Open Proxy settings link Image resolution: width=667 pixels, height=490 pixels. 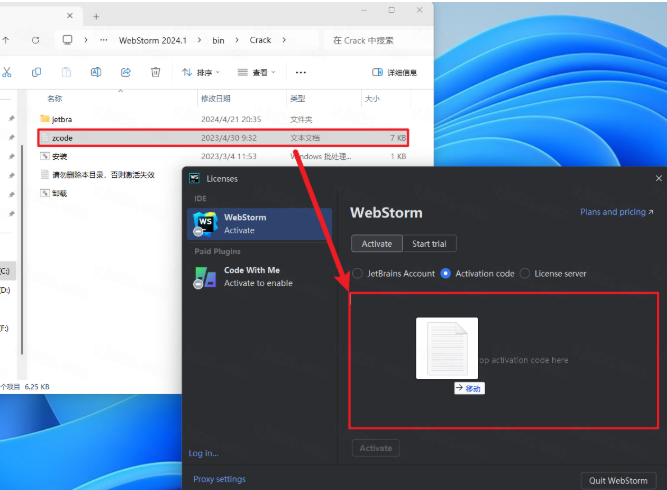coord(219,479)
